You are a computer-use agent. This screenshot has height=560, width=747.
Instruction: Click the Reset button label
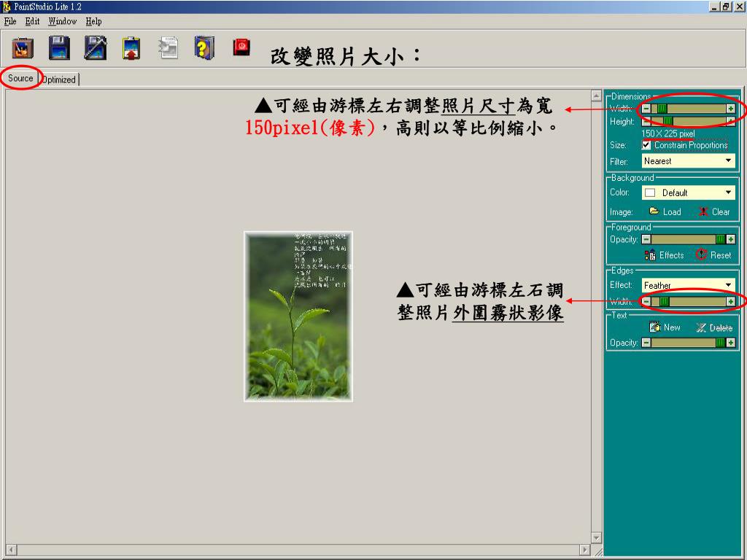721,255
